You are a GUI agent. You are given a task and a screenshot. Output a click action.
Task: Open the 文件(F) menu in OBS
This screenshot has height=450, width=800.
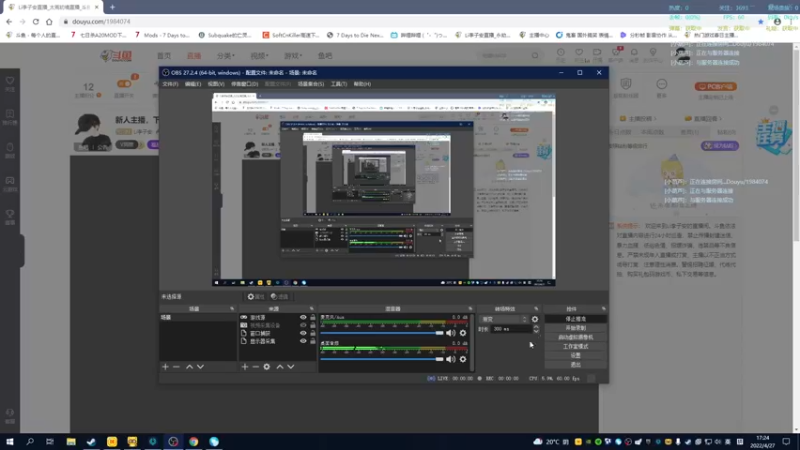click(x=170, y=84)
